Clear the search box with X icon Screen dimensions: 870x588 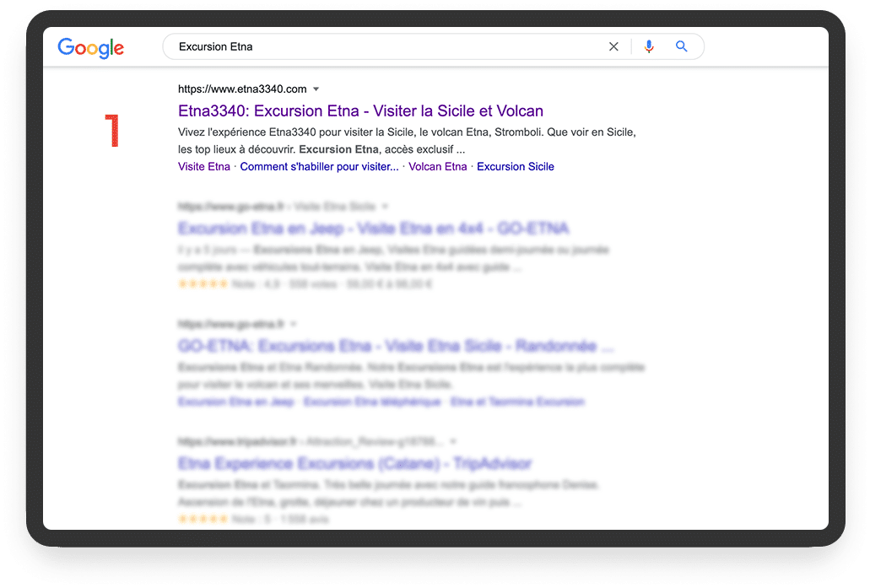pos(613,46)
